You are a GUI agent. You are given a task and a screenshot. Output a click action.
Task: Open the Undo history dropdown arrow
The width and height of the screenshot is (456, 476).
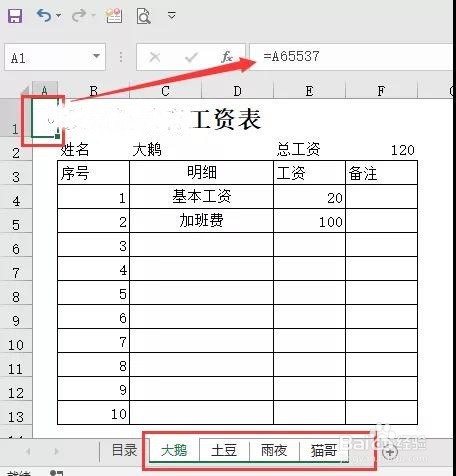(59, 16)
